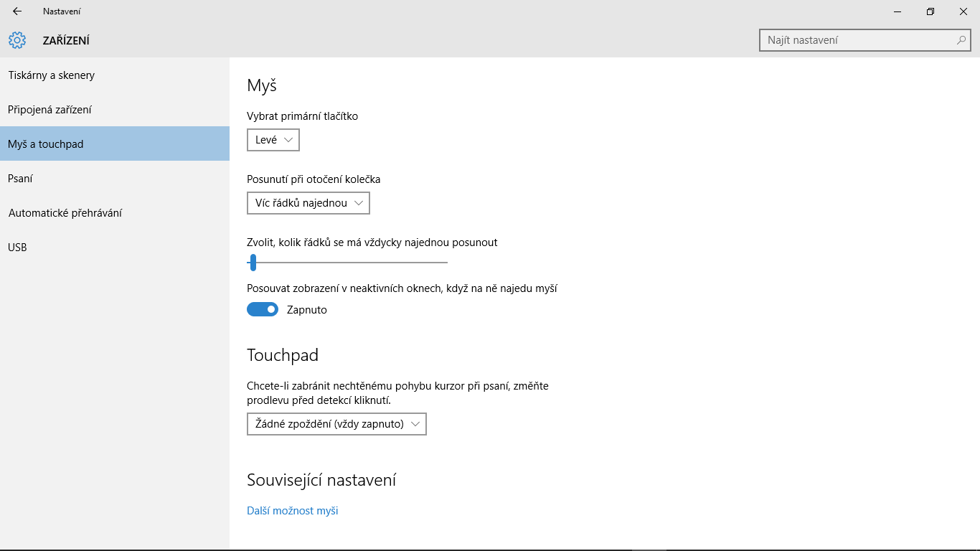Expand the Víc řádků najednou dropdown
The height and width of the screenshot is (551, 980).
click(x=308, y=203)
